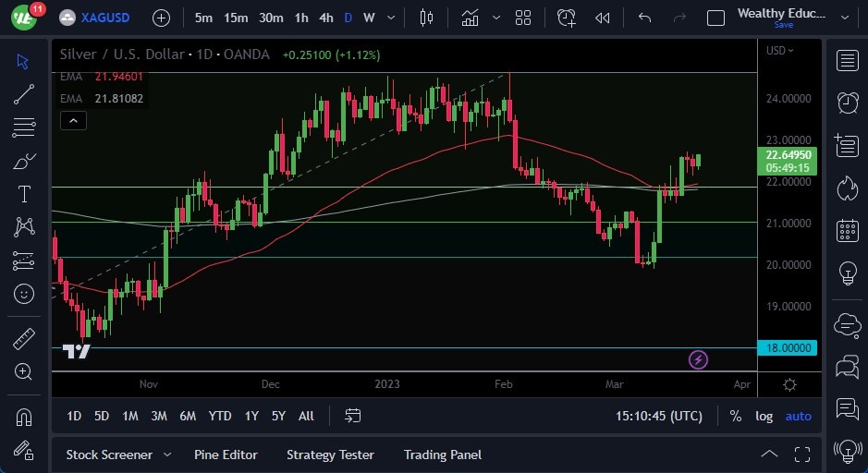Set date range to 1M
The height and width of the screenshot is (473, 868).
click(130, 416)
